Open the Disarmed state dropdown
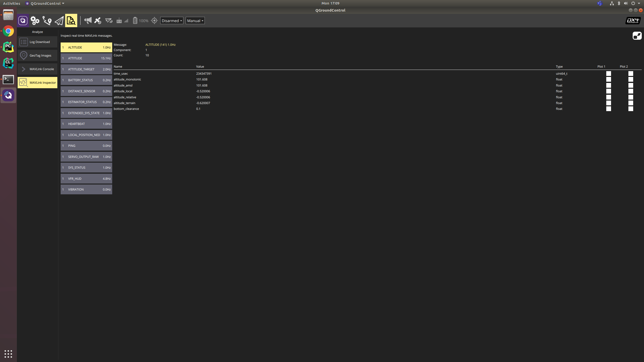Screen dimensions: 644x362 point(172,21)
